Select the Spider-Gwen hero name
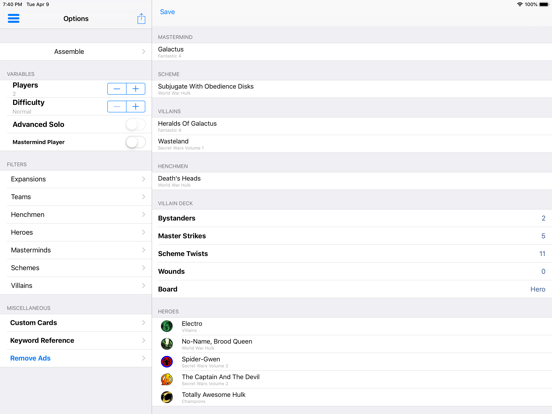 click(x=201, y=359)
